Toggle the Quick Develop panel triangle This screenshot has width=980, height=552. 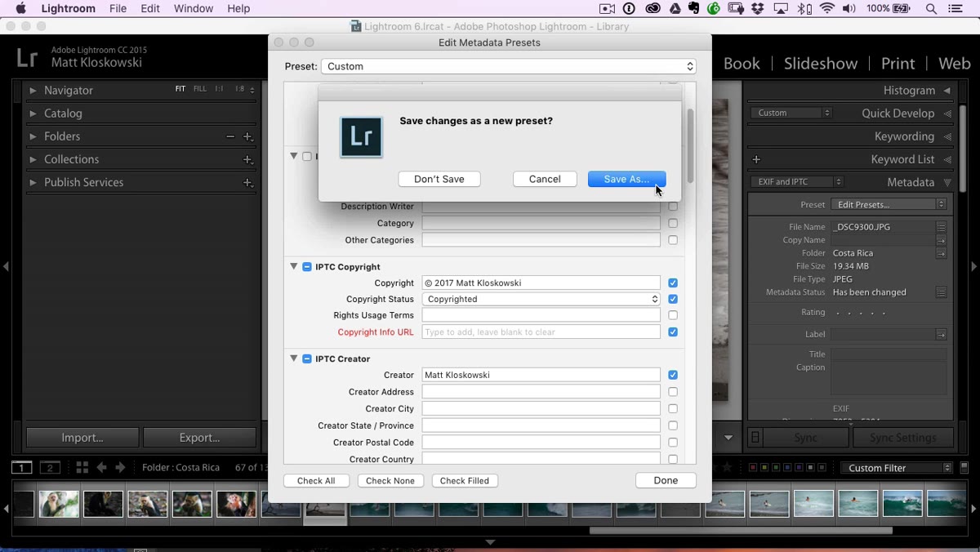pos(947,114)
